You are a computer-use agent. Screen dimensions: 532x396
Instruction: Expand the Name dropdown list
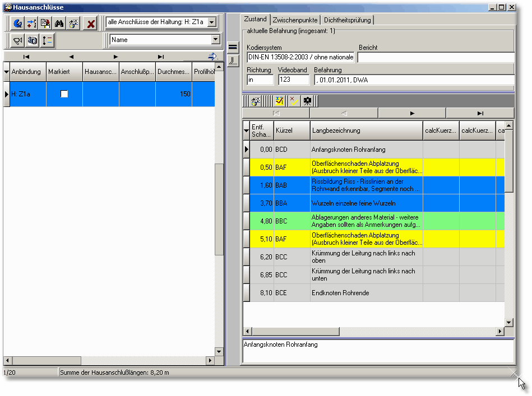(215, 40)
